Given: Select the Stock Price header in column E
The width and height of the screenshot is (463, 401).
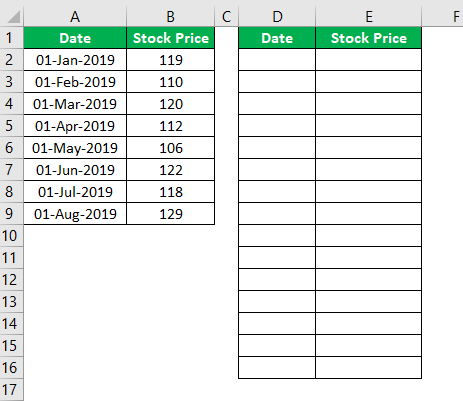Looking at the screenshot, I should coord(368,38).
